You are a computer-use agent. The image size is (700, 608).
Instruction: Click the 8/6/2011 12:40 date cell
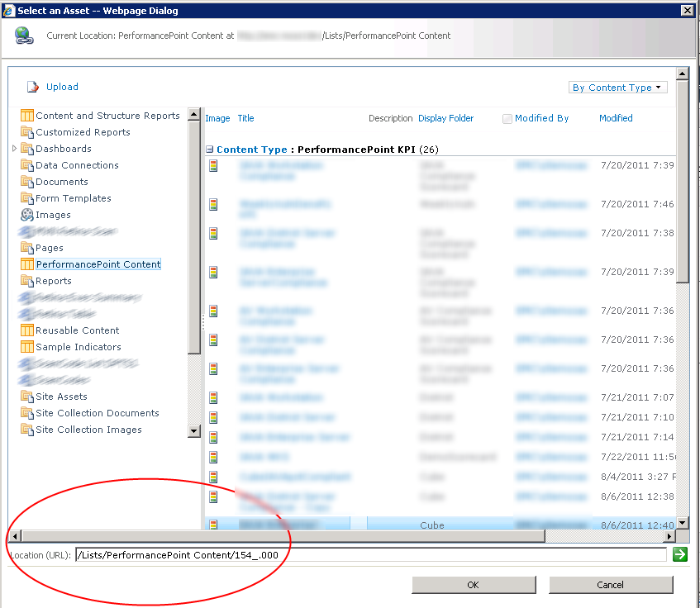[637, 525]
